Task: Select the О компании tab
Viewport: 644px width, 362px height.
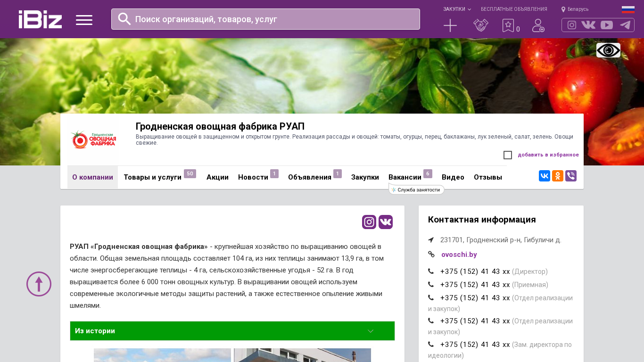Action: pyautogui.click(x=92, y=177)
